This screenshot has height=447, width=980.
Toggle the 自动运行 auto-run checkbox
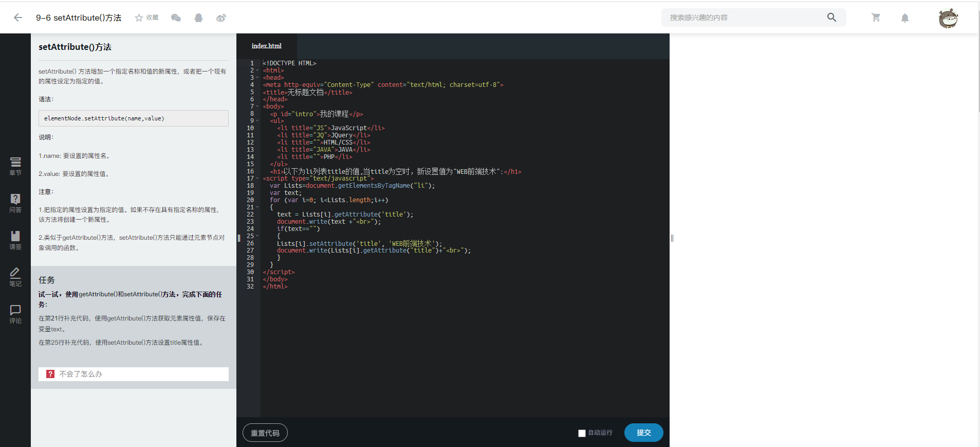pos(582,433)
